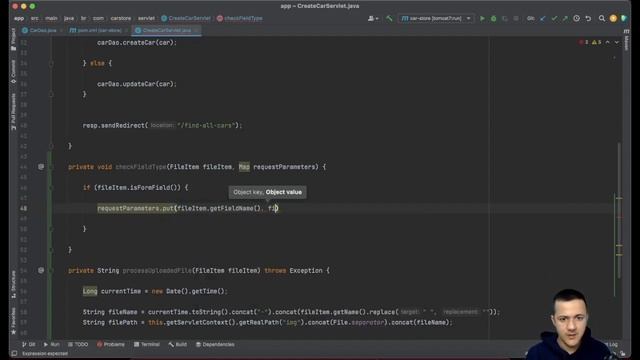Open the Pull Requests sidebar button

click(x=13, y=111)
